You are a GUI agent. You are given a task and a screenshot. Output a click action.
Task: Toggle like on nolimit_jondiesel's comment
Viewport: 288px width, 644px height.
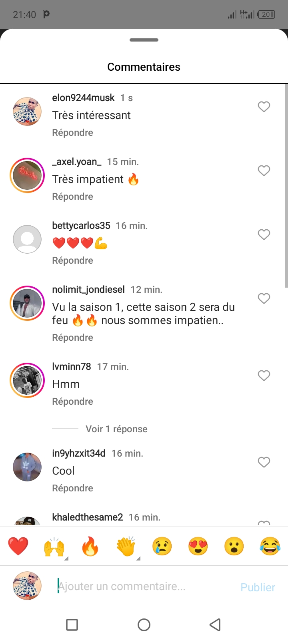tap(264, 298)
